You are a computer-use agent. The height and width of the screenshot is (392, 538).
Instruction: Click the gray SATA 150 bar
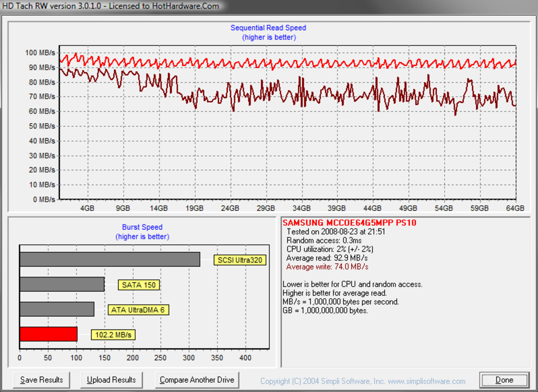pos(62,284)
